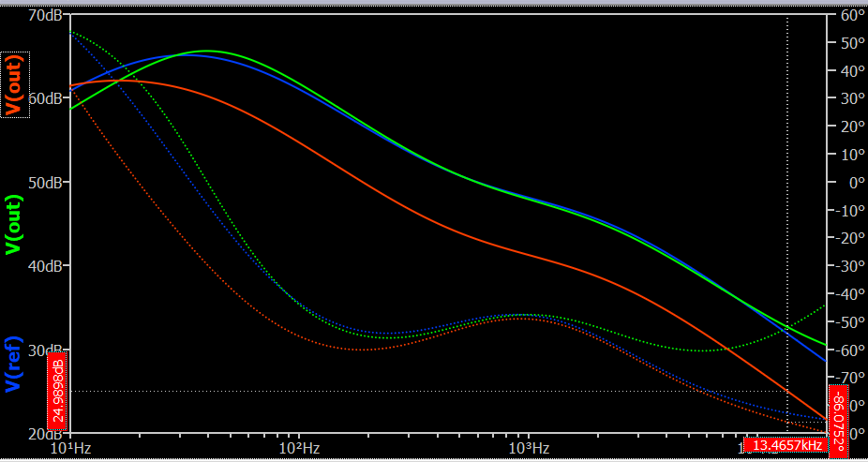Click the 10³Hz frequency axis label
This screenshot has width=868, height=462.
pyautogui.click(x=528, y=446)
